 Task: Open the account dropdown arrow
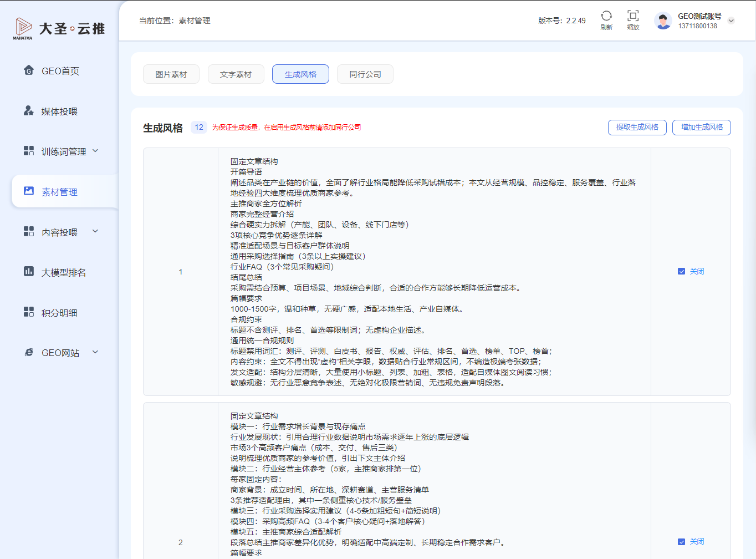coord(731,21)
